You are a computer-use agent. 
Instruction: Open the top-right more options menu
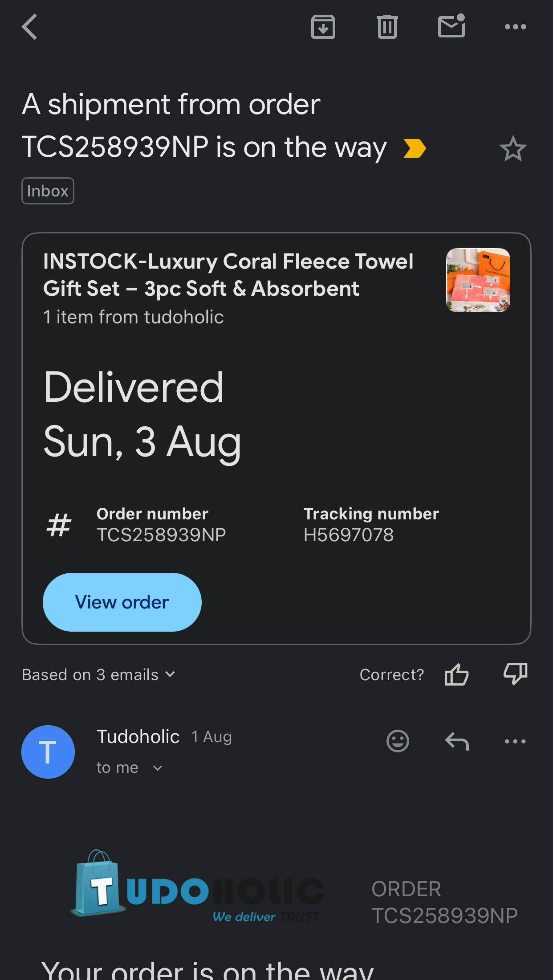[515, 27]
